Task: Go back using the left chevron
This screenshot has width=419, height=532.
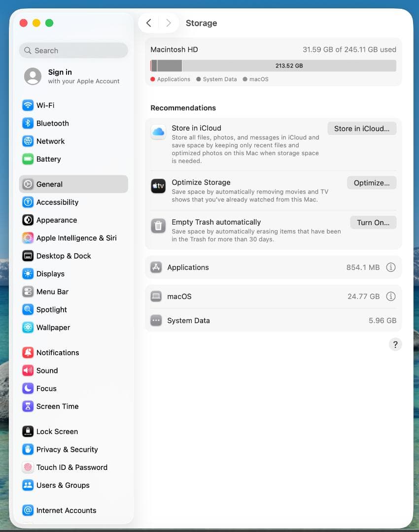Action: [x=149, y=23]
